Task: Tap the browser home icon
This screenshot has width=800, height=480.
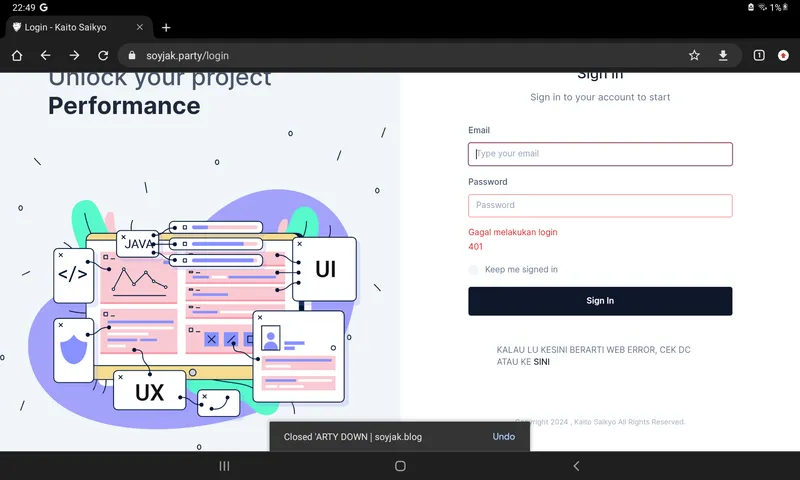Action: pyautogui.click(x=17, y=56)
